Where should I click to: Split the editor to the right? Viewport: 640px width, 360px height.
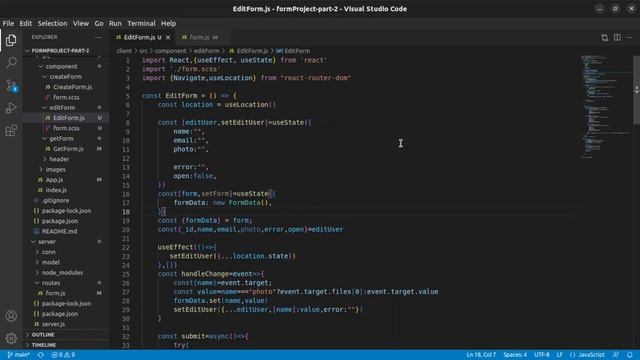click(617, 38)
